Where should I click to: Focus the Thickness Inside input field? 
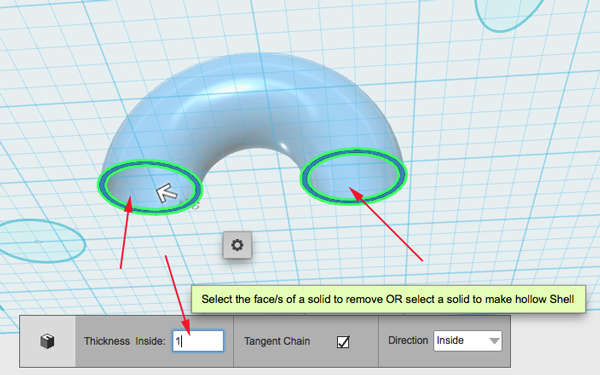pos(198,341)
